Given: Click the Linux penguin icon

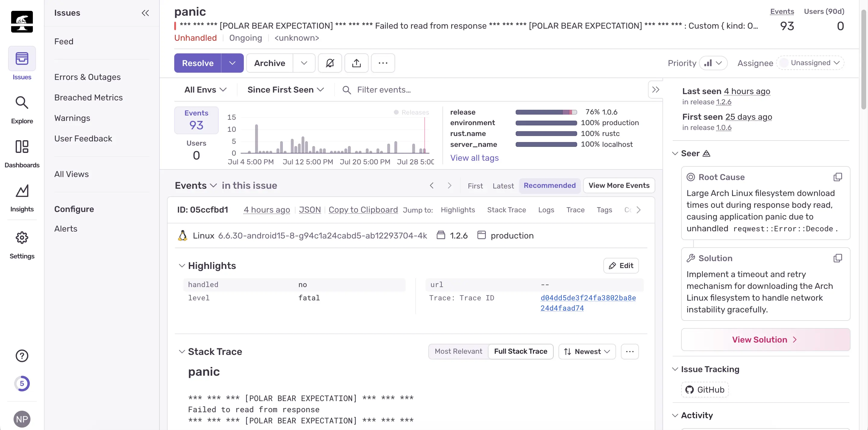Looking at the screenshot, I should pos(182,236).
